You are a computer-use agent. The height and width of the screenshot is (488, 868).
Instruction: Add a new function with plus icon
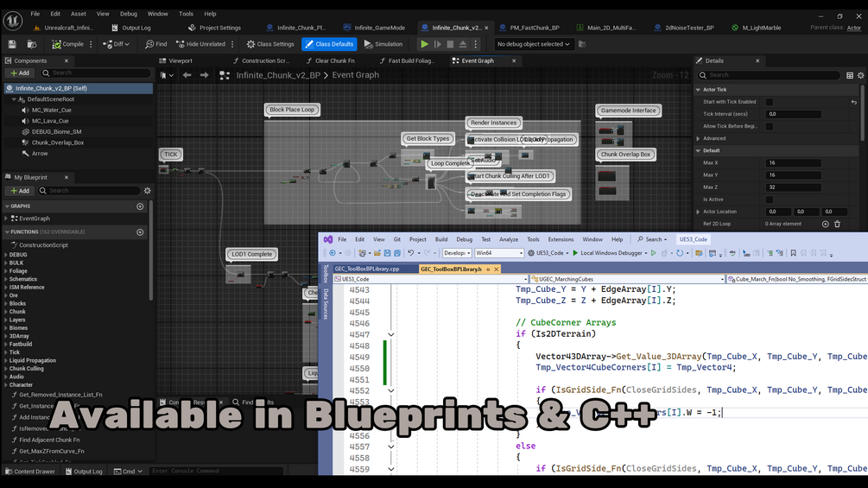coord(140,232)
